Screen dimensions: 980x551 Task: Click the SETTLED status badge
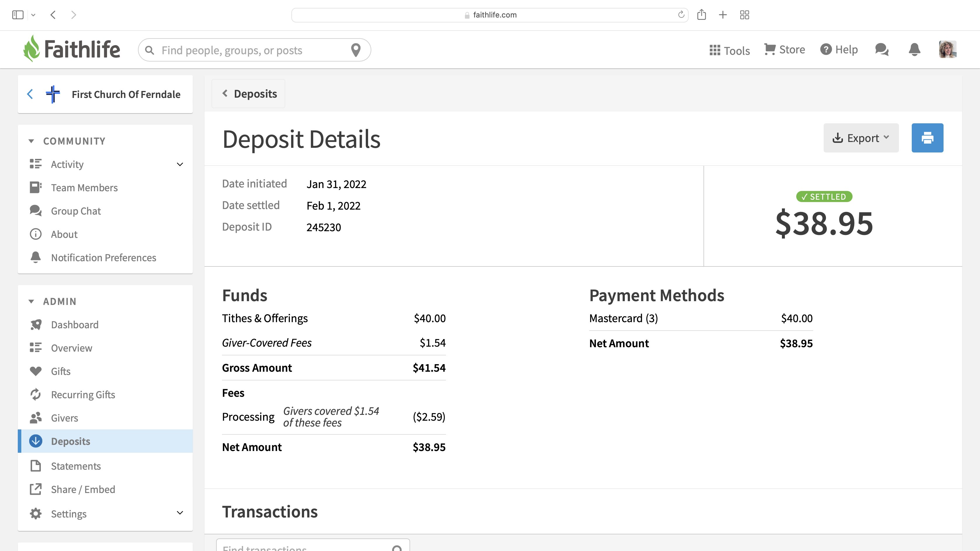coord(824,196)
